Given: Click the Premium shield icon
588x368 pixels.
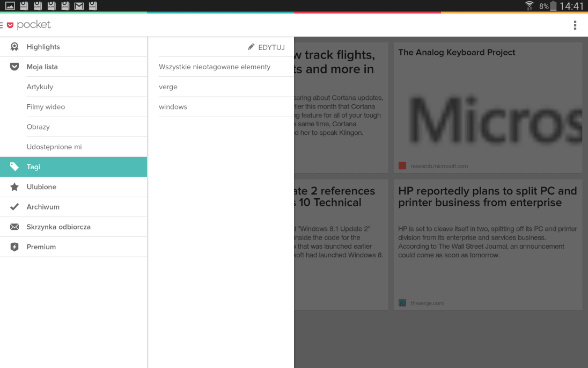Looking at the screenshot, I should tap(14, 247).
